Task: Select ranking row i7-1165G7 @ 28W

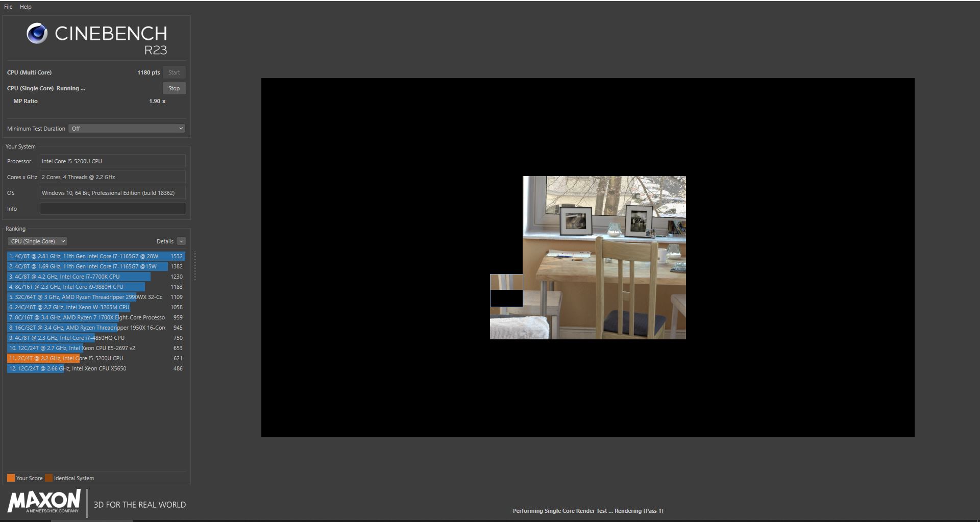Action: pos(96,256)
